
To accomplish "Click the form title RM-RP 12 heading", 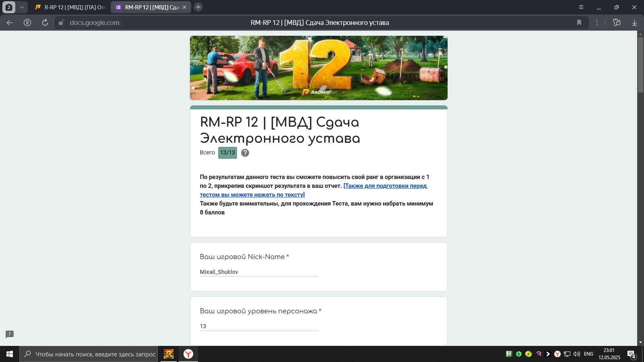I will tap(280, 130).
